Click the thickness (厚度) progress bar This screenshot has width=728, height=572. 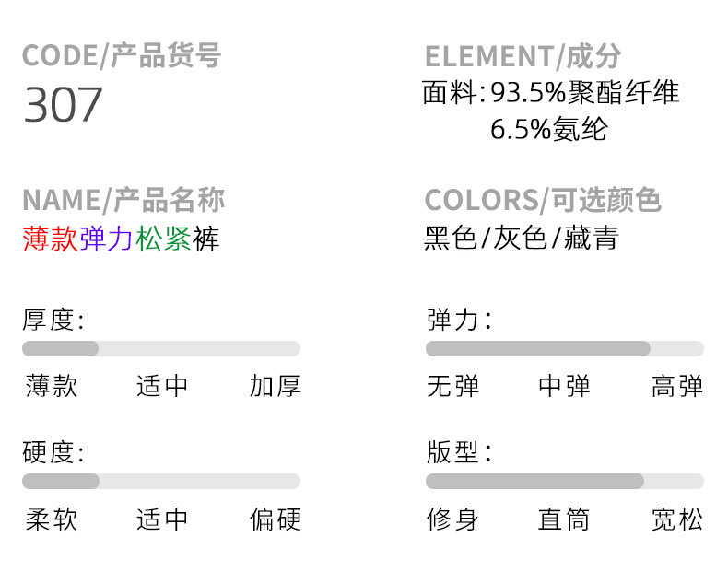pos(161,349)
